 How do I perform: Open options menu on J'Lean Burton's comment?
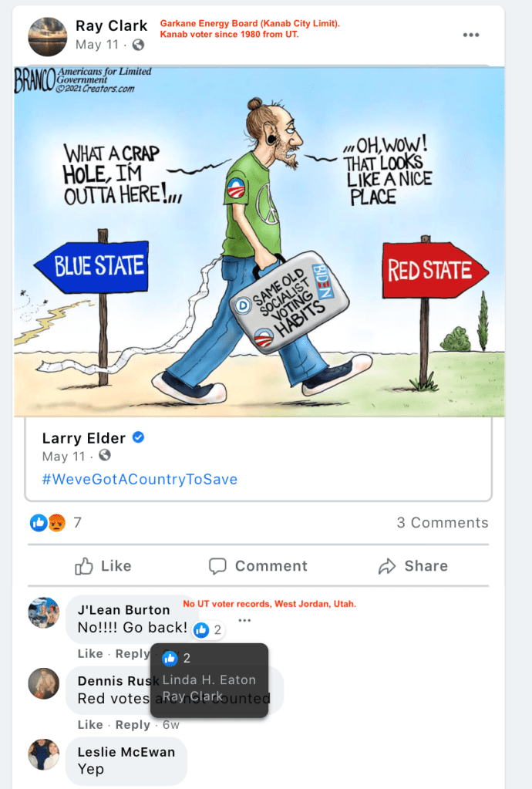pos(244,620)
